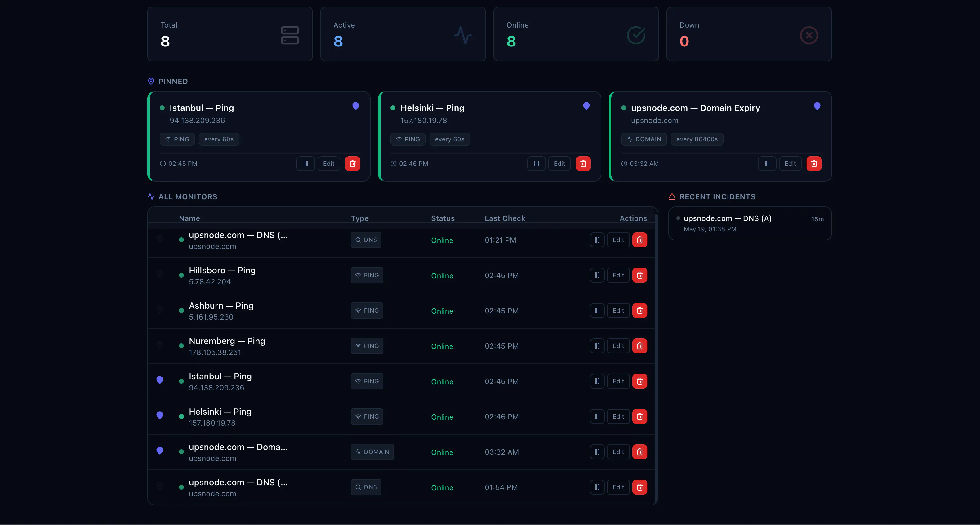980x525 pixels.
Task: Pause the 01:54 PM DNS monitor row
Action: pos(597,488)
